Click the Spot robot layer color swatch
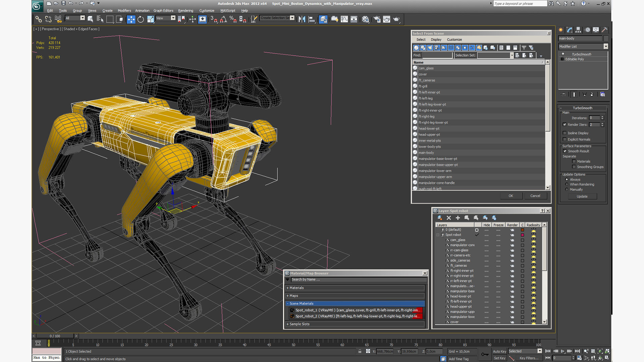The height and width of the screenshot is (362, 644). click(522, 235)
